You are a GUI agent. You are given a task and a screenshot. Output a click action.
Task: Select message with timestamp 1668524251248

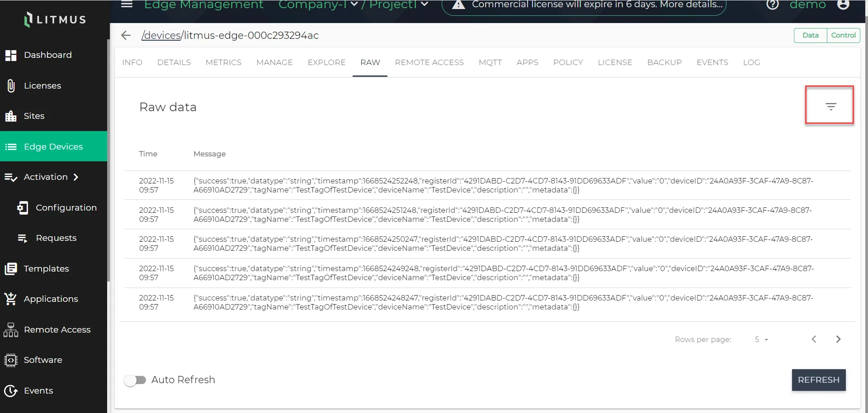[x=487, y=215]
